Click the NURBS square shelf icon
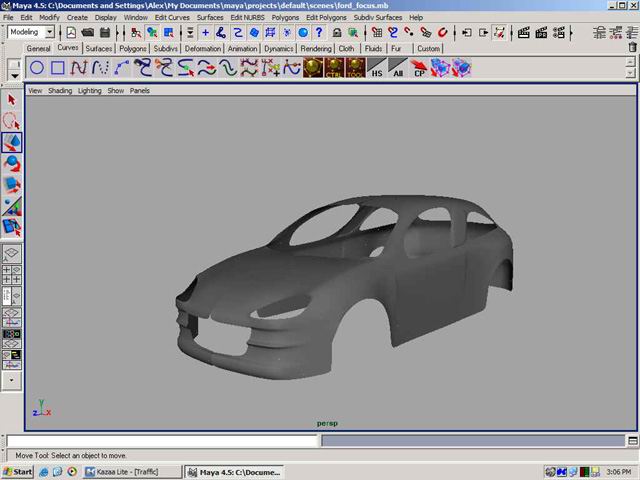 pyautogui.click(x=58, y=68)
